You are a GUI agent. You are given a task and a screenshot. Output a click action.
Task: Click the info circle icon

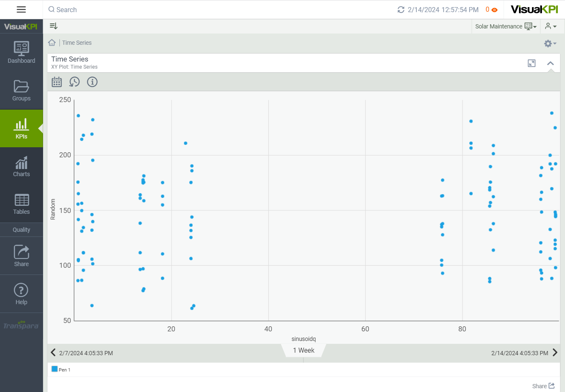click(92, 82)
